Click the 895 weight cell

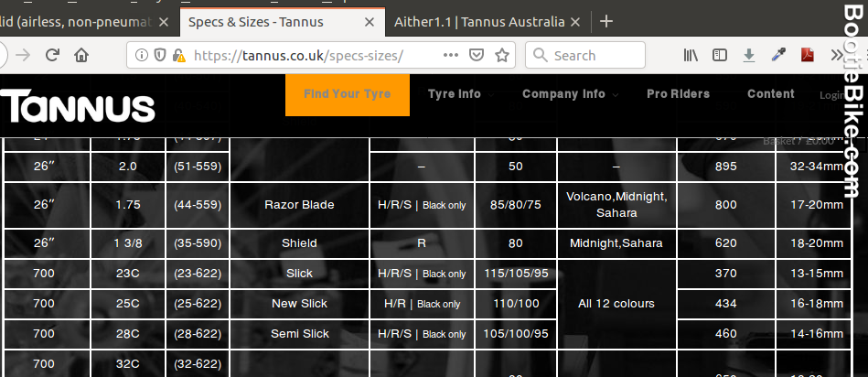725,167
